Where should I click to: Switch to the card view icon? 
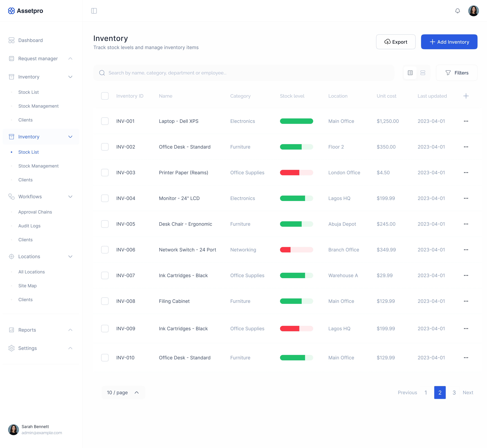click(423, 73)
